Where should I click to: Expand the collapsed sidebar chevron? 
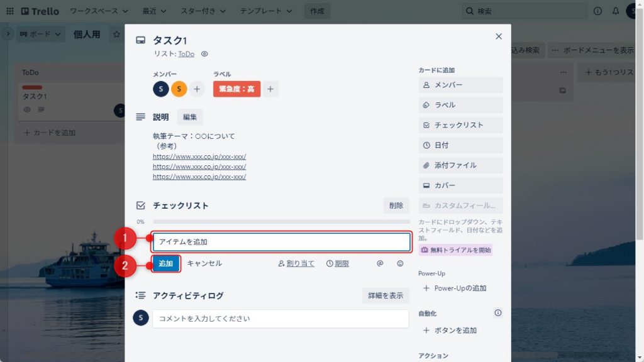point(8,34)
